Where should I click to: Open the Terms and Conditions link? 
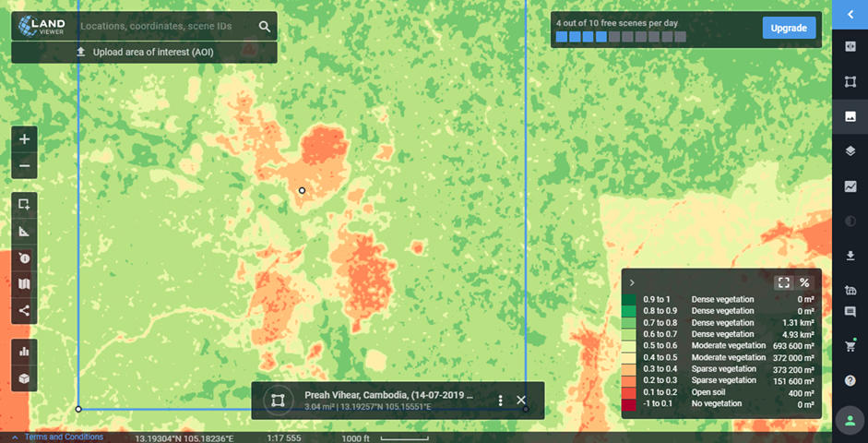coord(64,437)
